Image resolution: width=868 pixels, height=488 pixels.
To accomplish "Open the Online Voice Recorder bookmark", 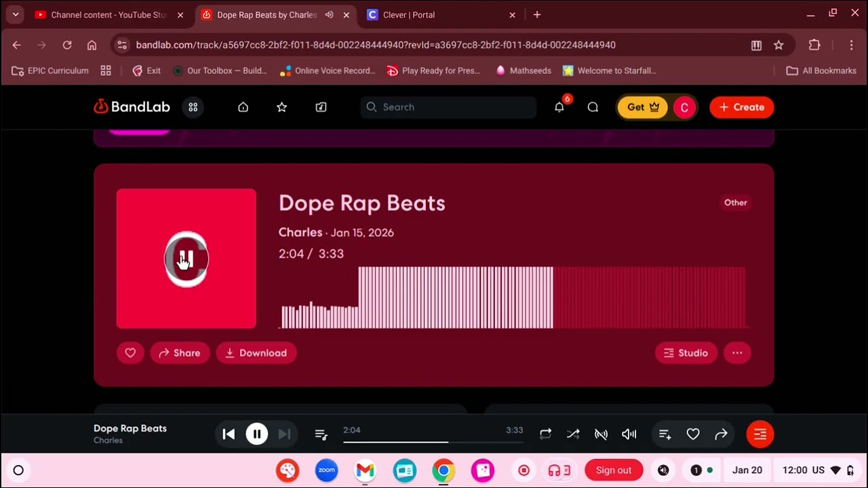I will [328, 70].
